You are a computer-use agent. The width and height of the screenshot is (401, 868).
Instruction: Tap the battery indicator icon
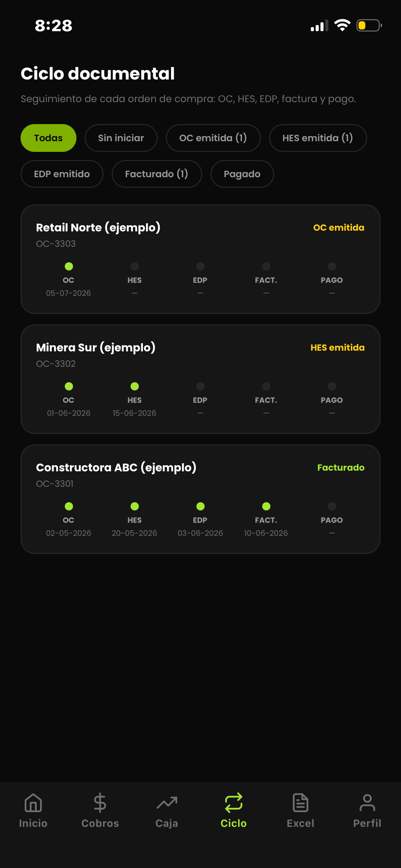tap(369, 25)
